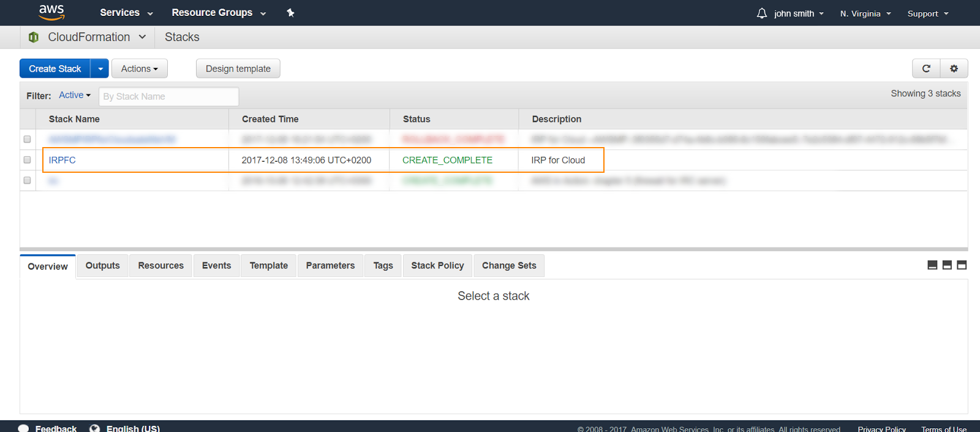980x432 pixels.
Task: Focus the By Stack Name filter field
Action: click(168, 96)
